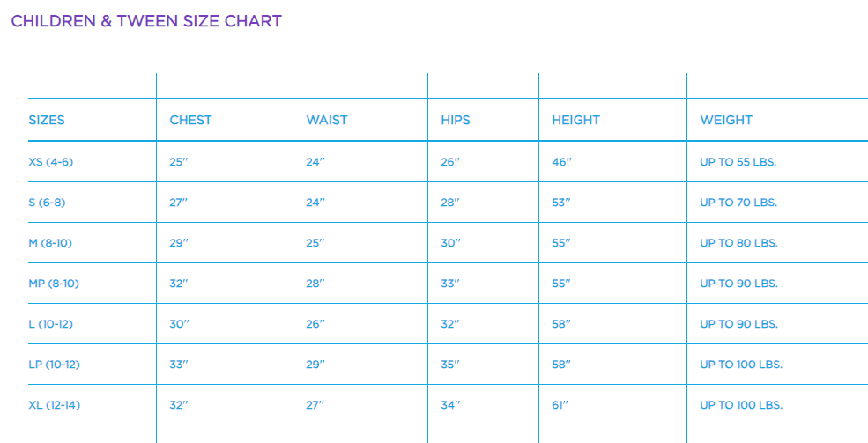Click the WEIGHT column header

(x=726, y=120)
